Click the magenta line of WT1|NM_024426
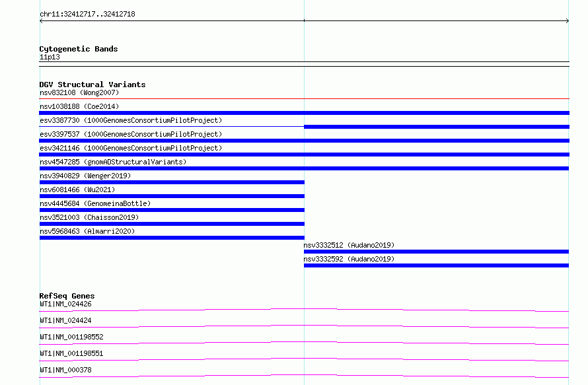The width and height of the screenshot is (588, 385). 304,310
